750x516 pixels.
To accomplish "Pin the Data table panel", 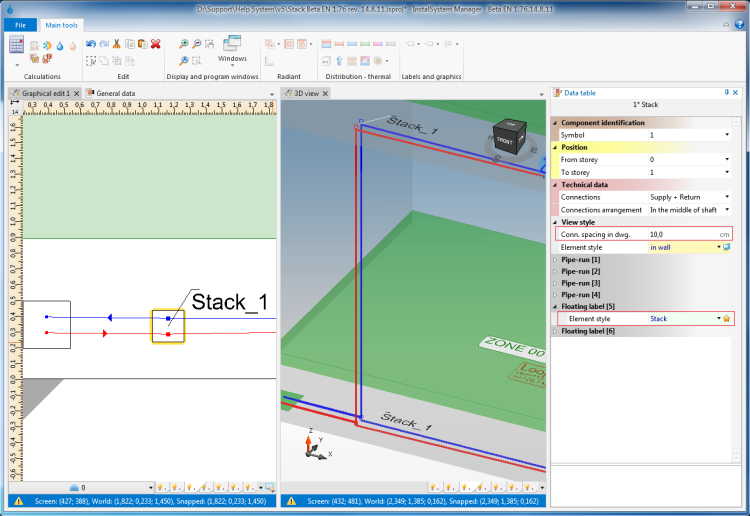I will click(x=727, y=93).
